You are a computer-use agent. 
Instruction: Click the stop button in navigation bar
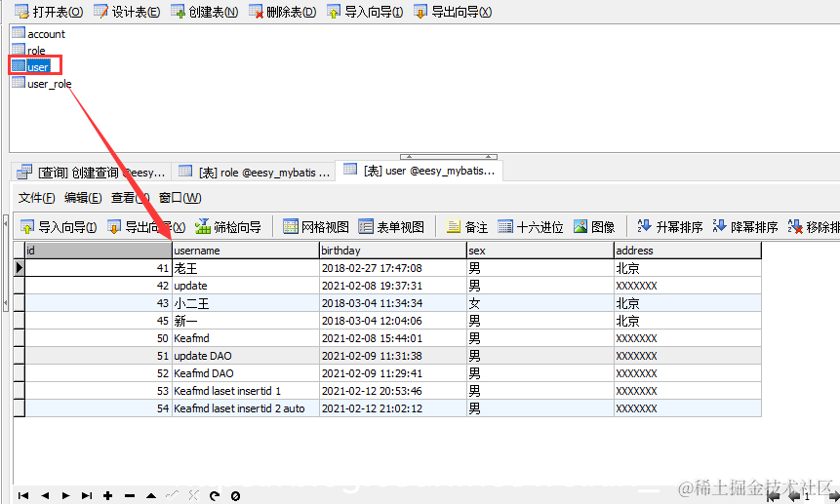pyautogui.click(x=235, y=495)
